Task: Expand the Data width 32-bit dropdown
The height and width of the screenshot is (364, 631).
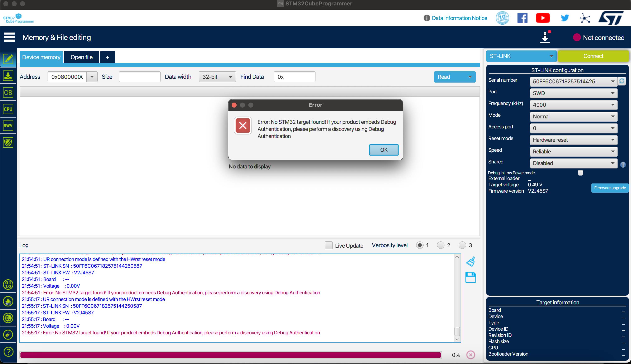Action: 217,77
